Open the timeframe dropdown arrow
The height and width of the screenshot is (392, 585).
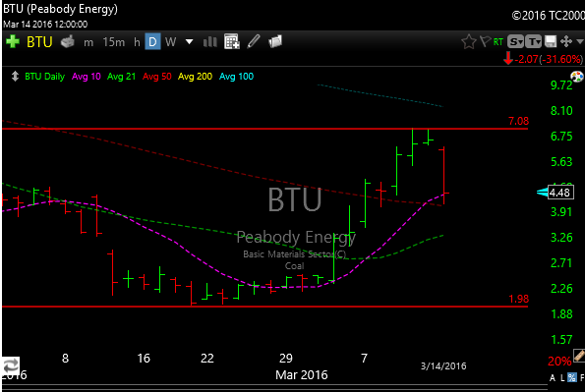189,41
